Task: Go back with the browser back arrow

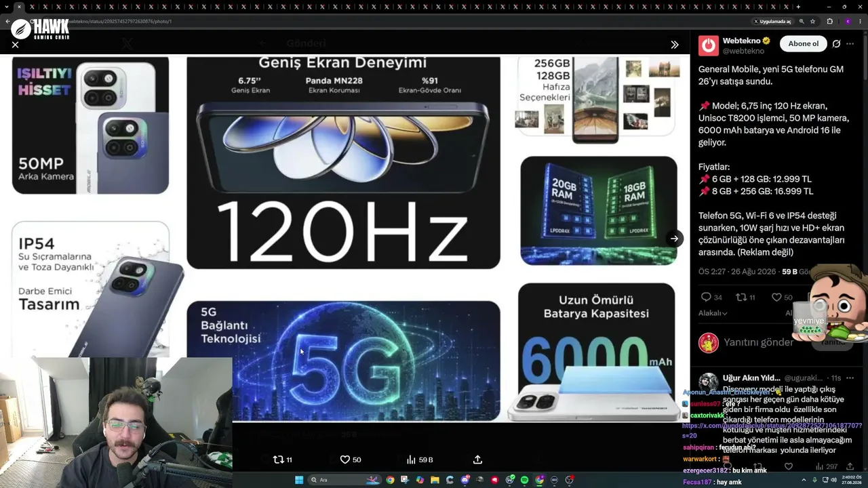Action: click(7, 21)
